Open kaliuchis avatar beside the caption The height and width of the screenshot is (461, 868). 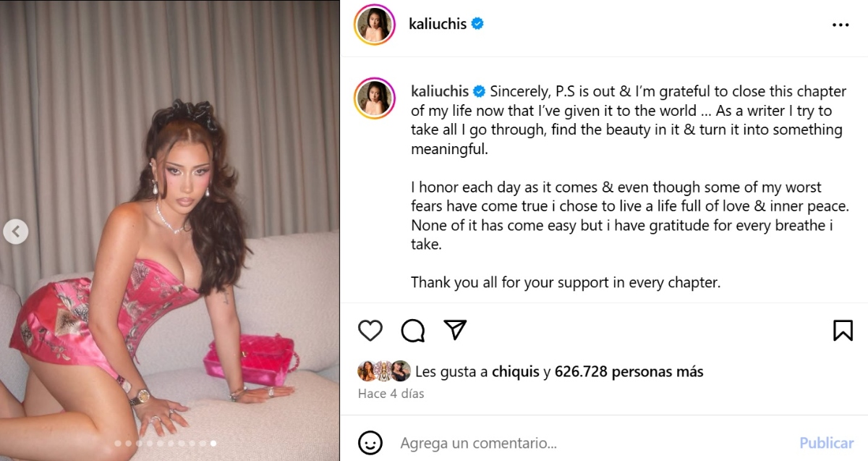(x=374, y=98)
